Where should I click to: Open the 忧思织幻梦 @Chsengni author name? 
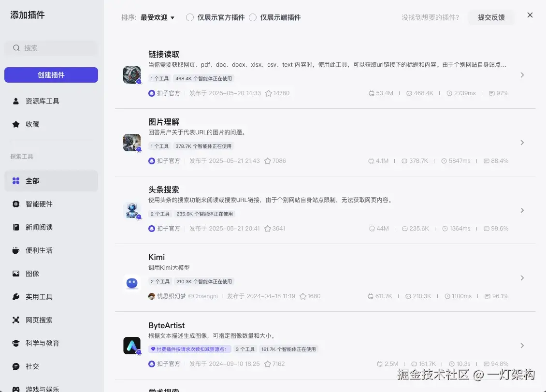click(x=187, y=296)
